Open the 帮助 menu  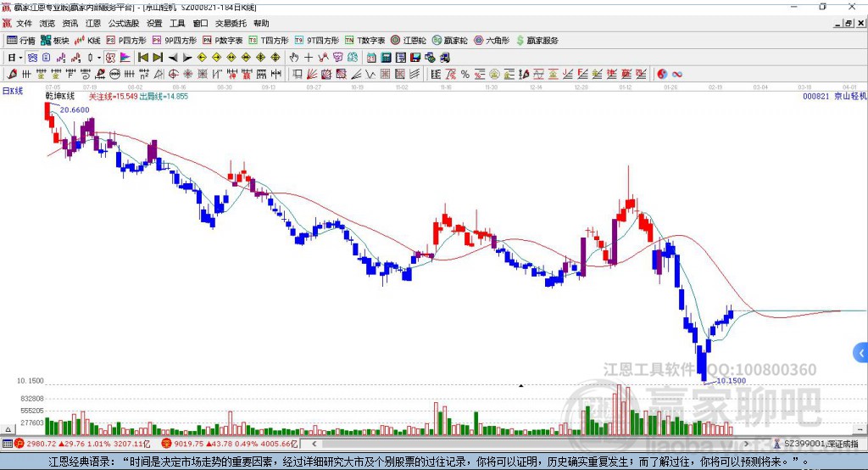(x=261, y=23)
